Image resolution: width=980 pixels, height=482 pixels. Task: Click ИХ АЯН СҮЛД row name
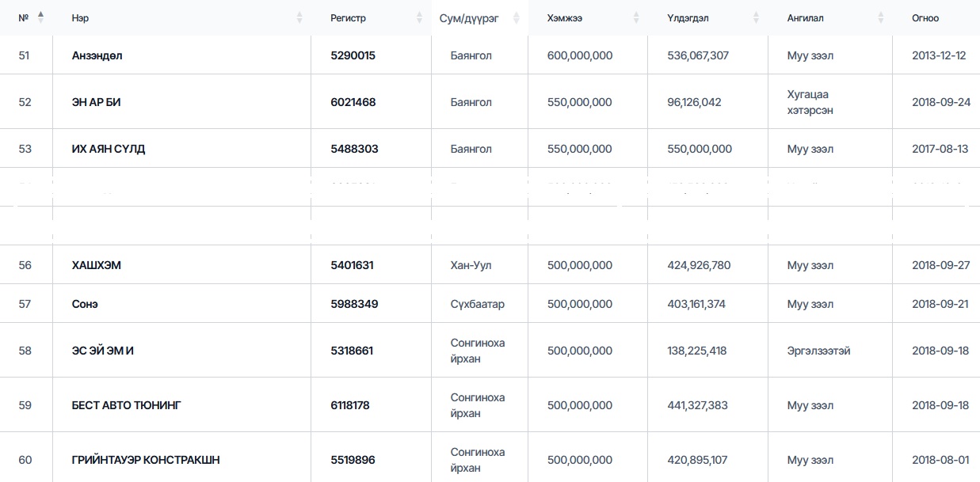[108, 149]
